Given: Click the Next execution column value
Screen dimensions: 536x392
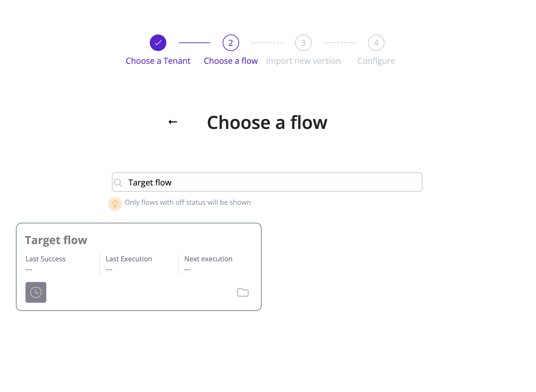Looking at the screenshot, I should pos(187,269).
